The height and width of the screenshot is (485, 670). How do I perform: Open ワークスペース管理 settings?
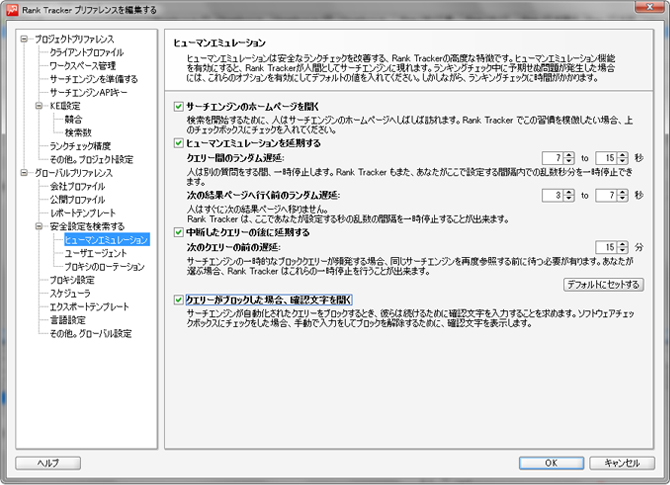(83, 66)
